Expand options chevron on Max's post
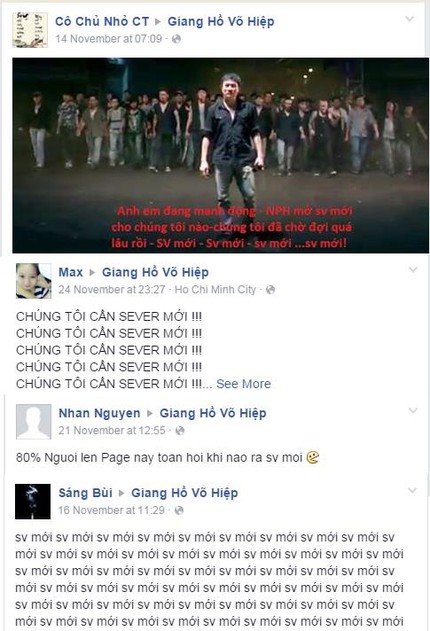The height and width of the screenshot is (631, 430). (413, 269)
